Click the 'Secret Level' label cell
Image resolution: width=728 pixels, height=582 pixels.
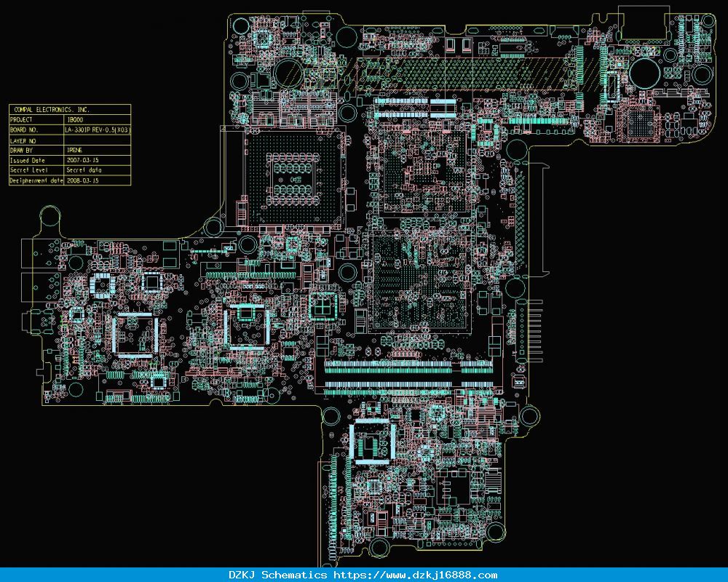point(36,170)
